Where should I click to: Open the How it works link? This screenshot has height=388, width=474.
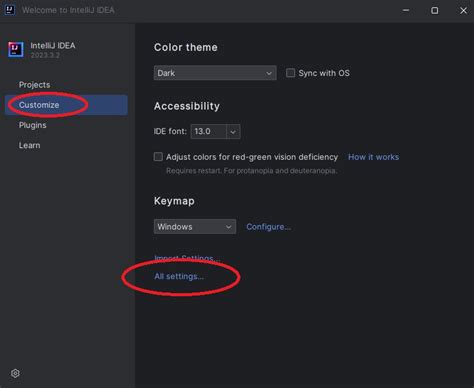(373, 157)
